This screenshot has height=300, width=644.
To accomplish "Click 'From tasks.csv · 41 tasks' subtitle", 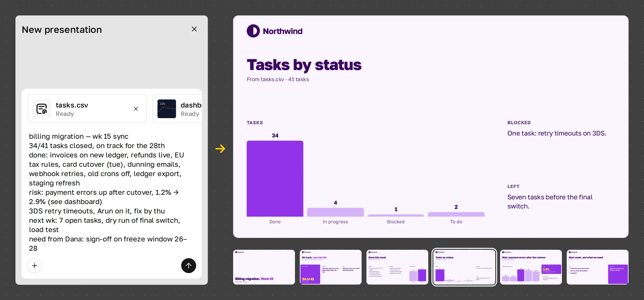I will pos(278,79).
